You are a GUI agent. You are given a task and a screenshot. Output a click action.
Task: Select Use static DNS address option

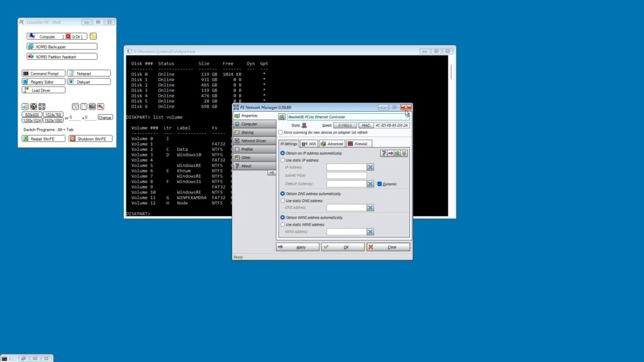282,200
